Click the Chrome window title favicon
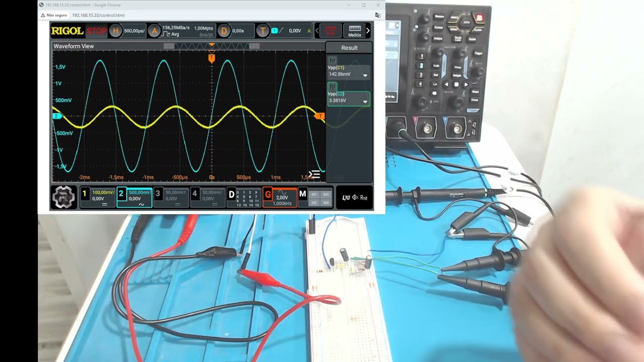The image size is (644, 362). (42, 5)
